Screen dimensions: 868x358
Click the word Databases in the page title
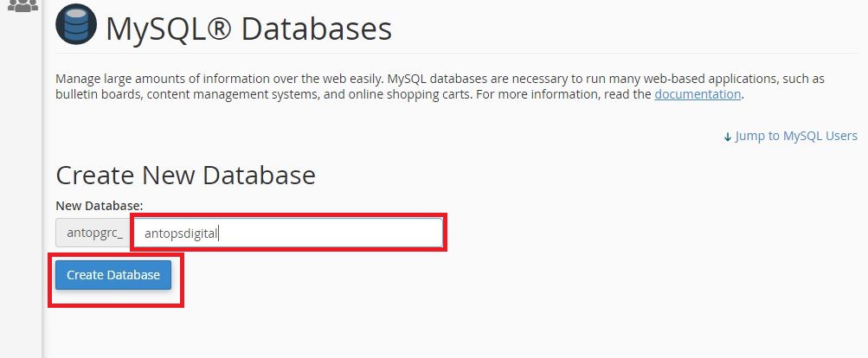point(317,29)
